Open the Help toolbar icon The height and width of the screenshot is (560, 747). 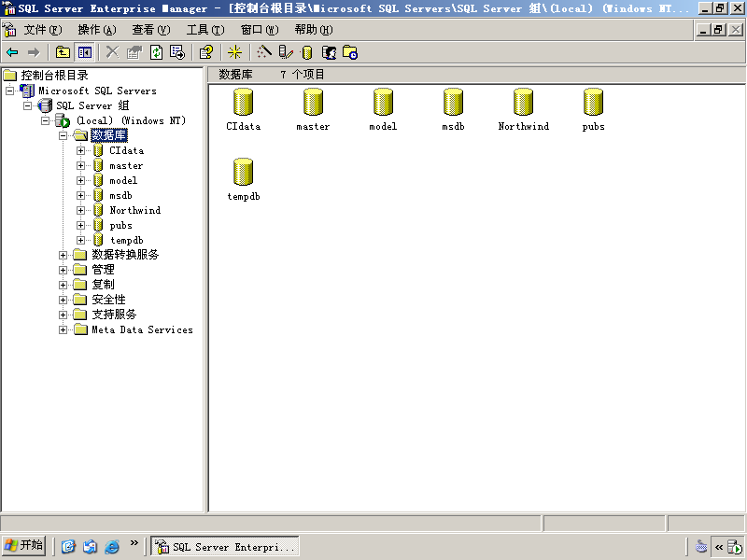pos(206,52)
